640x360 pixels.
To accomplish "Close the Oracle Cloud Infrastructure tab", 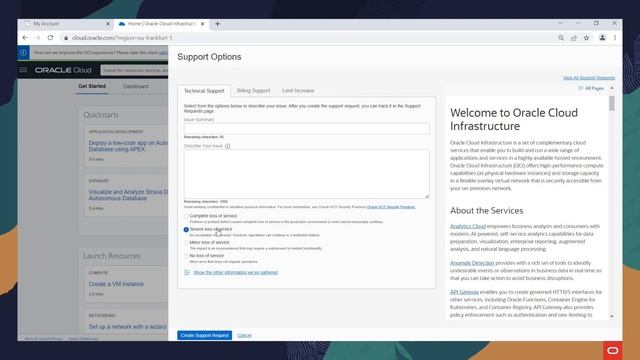I will [202, 24].
